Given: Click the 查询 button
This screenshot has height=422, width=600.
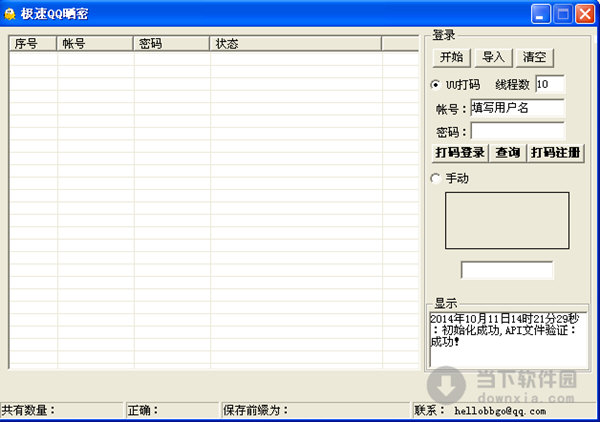Looking at the screenshot, I should 508,153.
